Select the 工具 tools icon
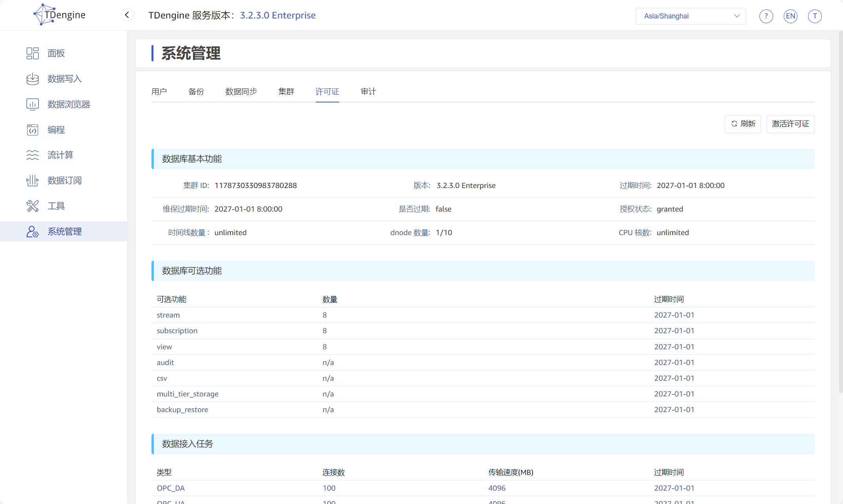The image size is (843, 504). pyautogui.click(x=33, y=206)
